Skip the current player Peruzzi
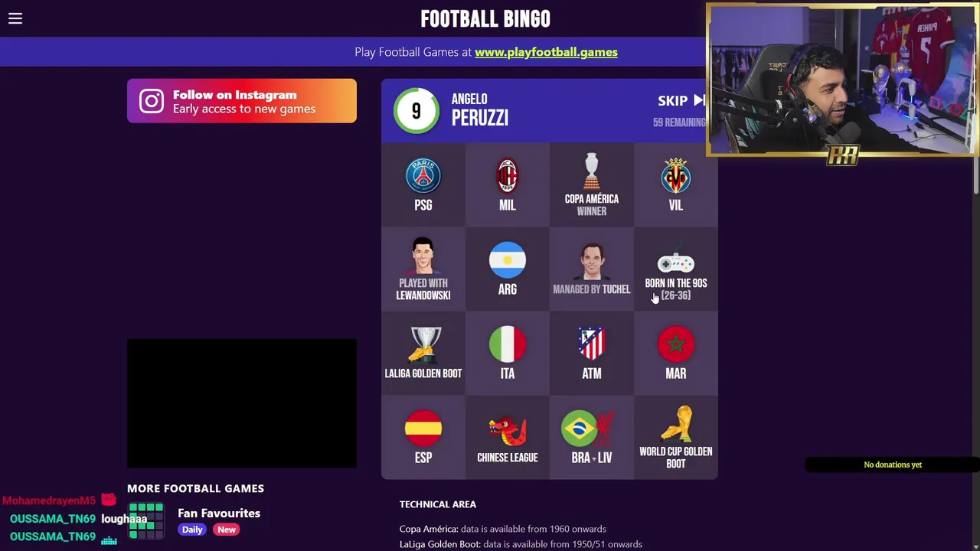980x551 pixels. click(x=681, y=100)
